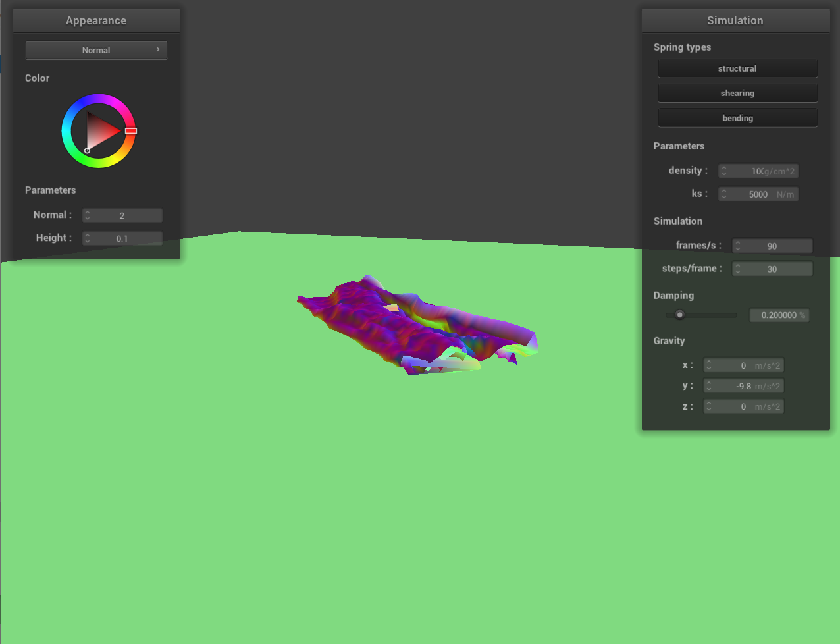Toggle the bending spring type button
Image resolution: width=840 pixels, height=644 pixels.
coord(737,118)
